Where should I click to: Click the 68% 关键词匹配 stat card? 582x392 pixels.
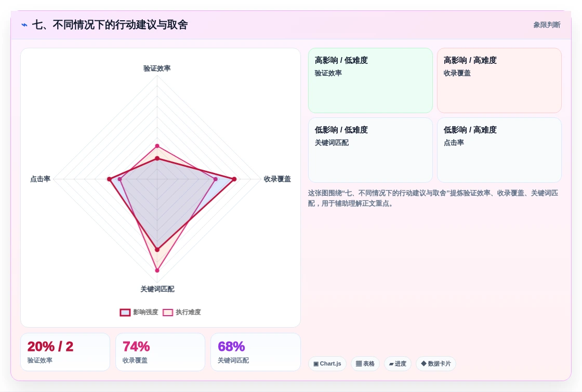tap(255, 352)
